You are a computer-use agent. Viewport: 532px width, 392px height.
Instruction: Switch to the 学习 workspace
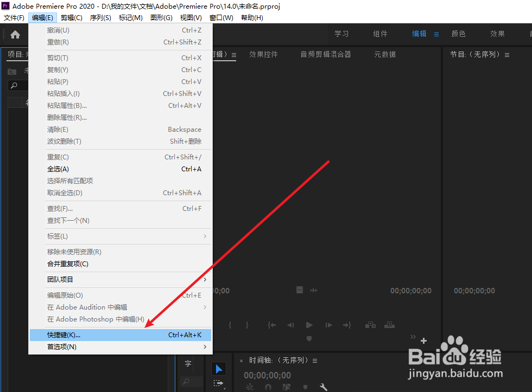coord(341,34)
